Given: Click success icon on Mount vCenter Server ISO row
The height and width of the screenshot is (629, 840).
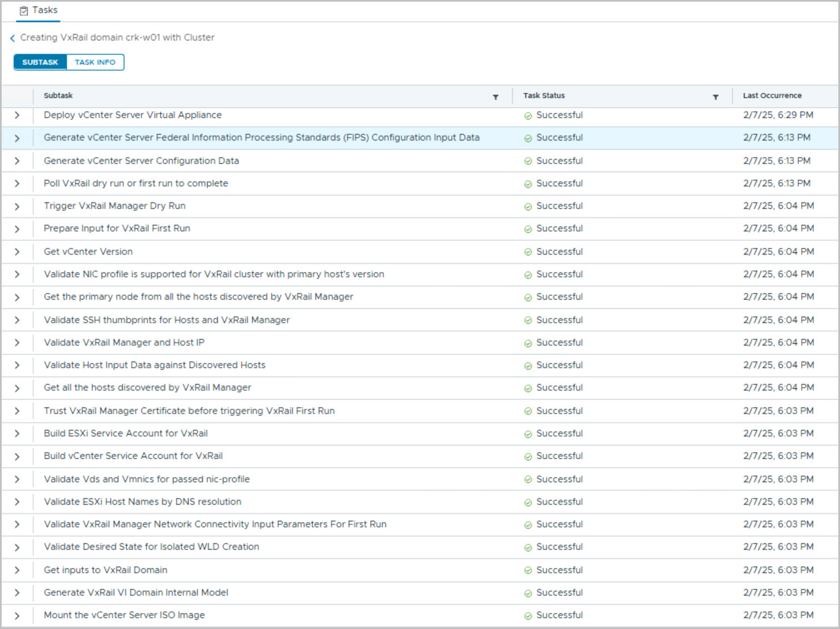Looking at the screenshot, I should tap(528, 616).
